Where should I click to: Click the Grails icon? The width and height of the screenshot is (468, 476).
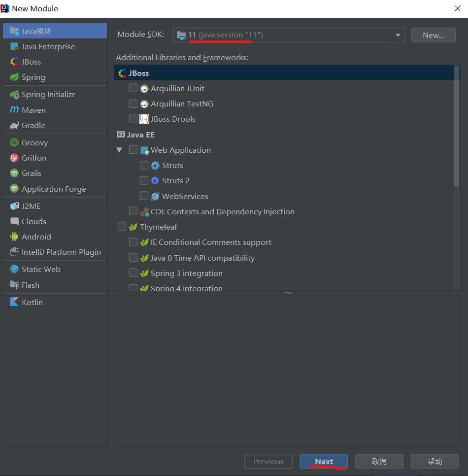pos(14,173)
